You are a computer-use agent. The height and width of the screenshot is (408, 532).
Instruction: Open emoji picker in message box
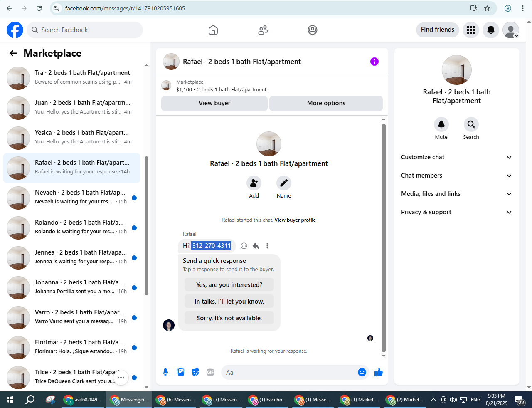click(362, 372)
